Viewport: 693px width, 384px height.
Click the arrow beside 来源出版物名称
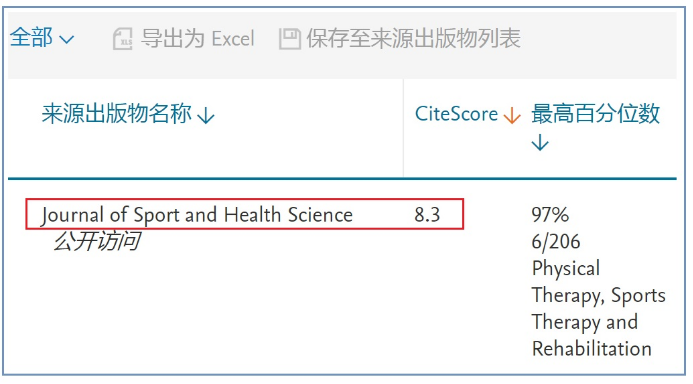click(x=206, y=116)
